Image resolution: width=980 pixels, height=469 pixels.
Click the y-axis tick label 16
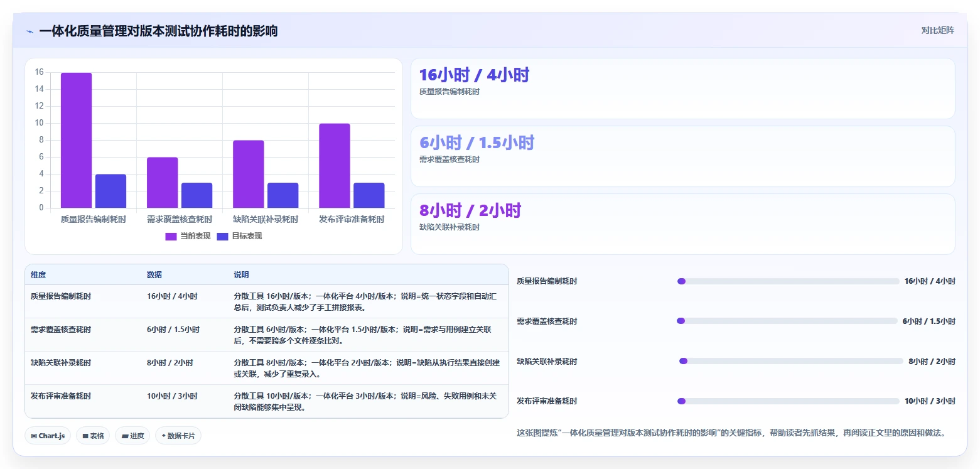[40, 72]
